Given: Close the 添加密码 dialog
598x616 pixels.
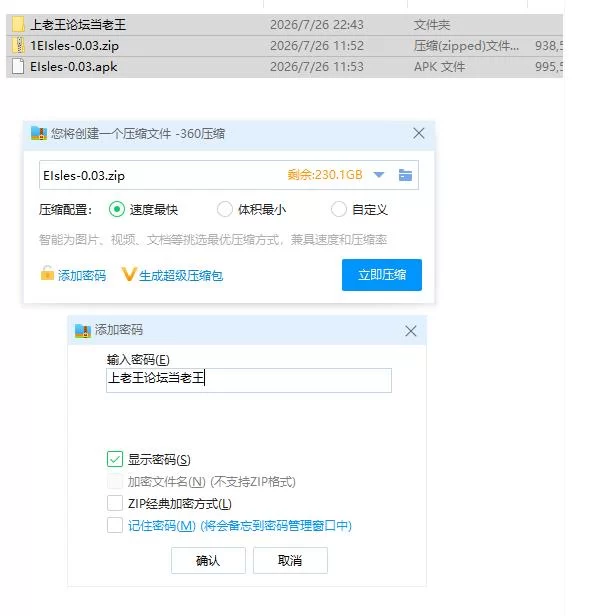Looking at the screenshot, I should coord(411,331).
